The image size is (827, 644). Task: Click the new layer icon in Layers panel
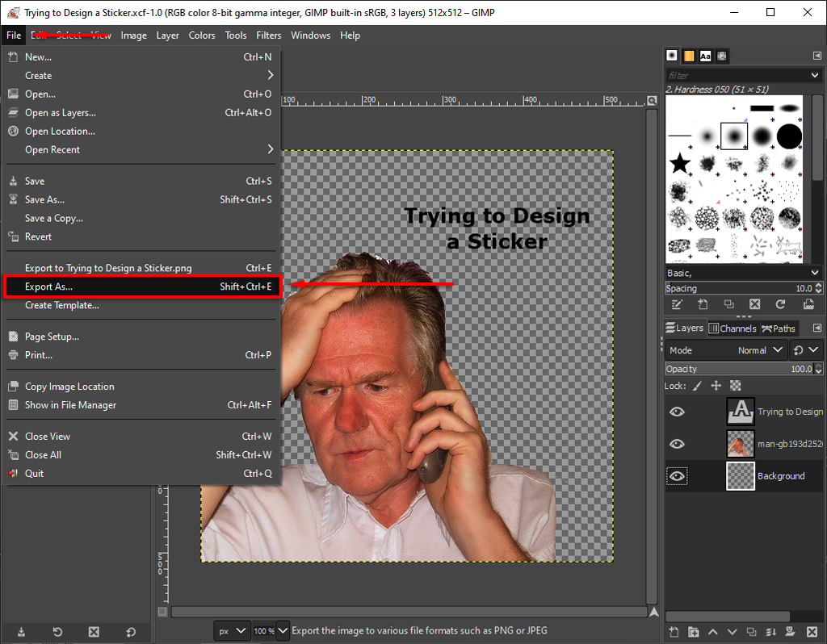click(x=674, y=631)
